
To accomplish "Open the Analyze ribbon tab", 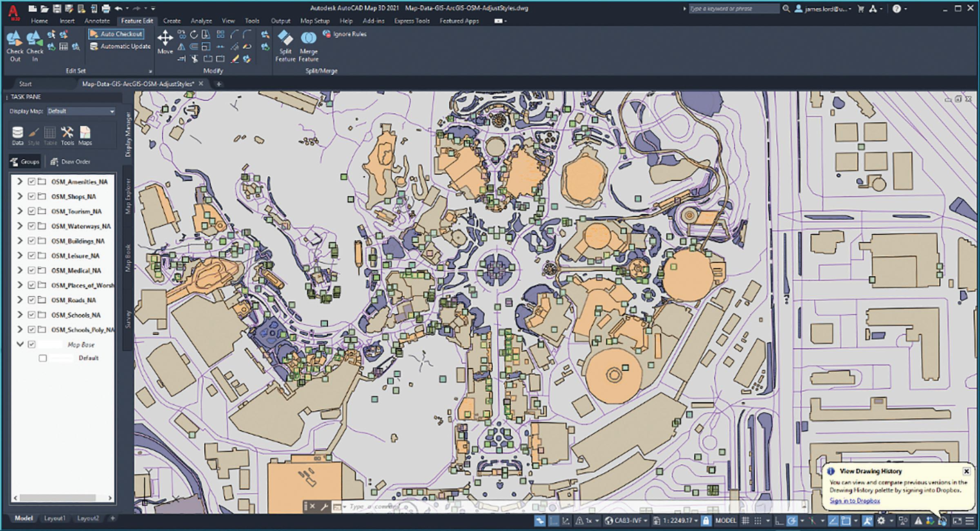I will coord(201,21).
